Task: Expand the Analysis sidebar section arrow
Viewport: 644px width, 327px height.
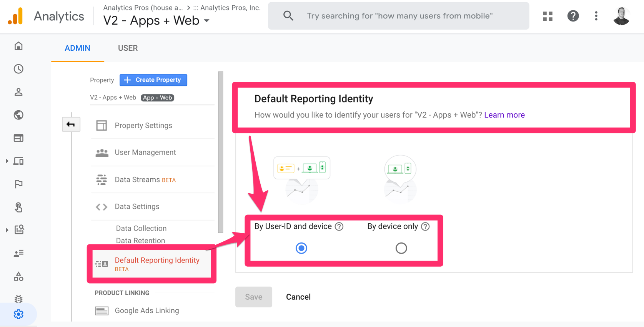Action: pos(7,230)
